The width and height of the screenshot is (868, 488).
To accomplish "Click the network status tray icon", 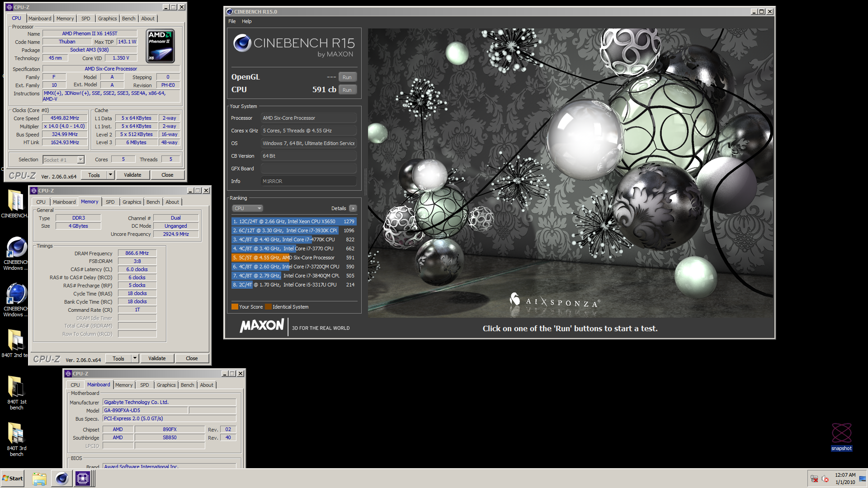I will (x=814, y=479).
